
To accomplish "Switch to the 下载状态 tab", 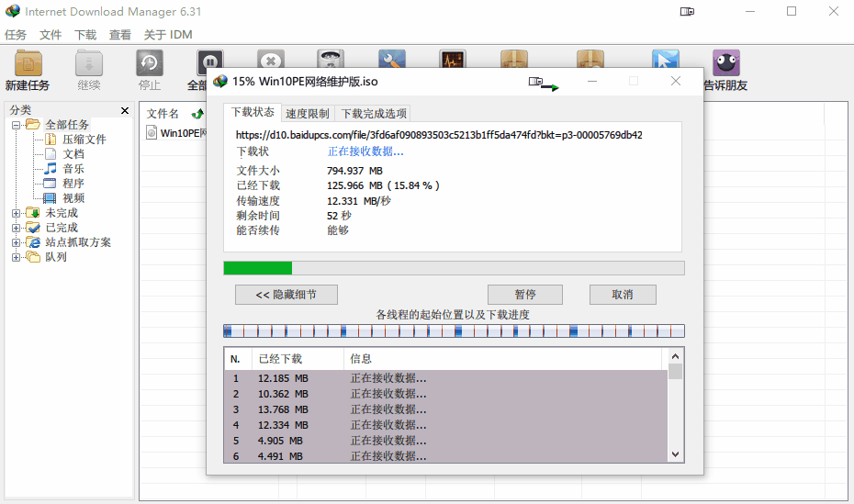I will [253, 112].
